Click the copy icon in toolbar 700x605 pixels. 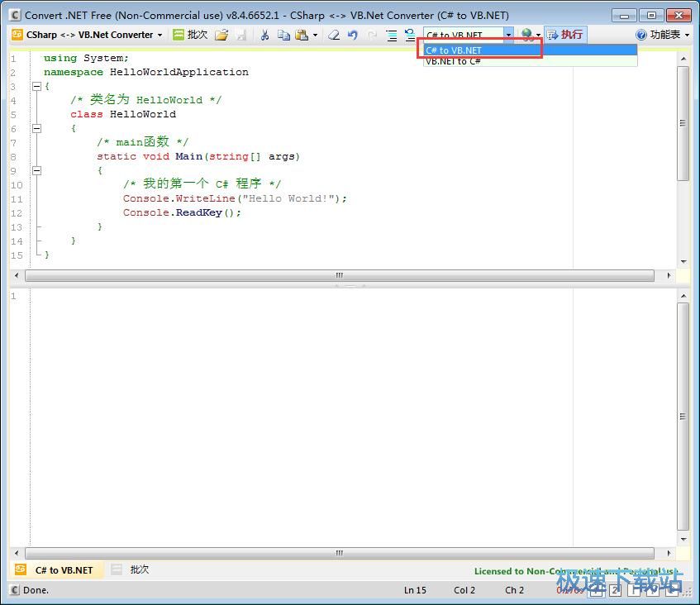(x=283, y=35)
